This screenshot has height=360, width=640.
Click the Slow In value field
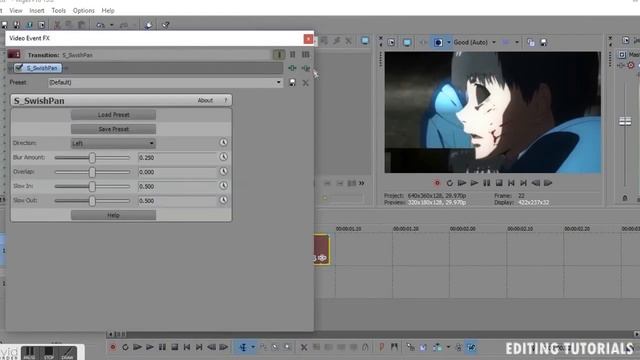click(177, 186)
